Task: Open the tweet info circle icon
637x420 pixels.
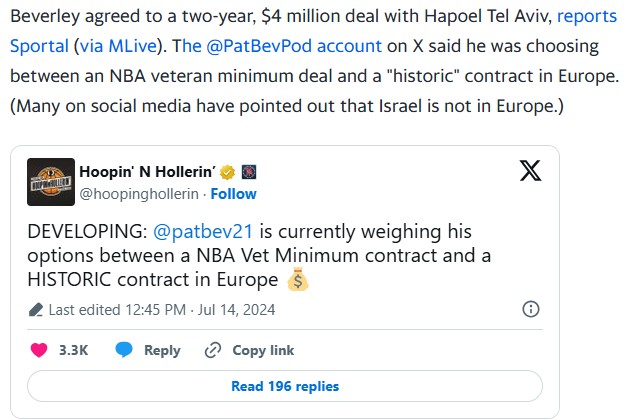Action: 531,310
